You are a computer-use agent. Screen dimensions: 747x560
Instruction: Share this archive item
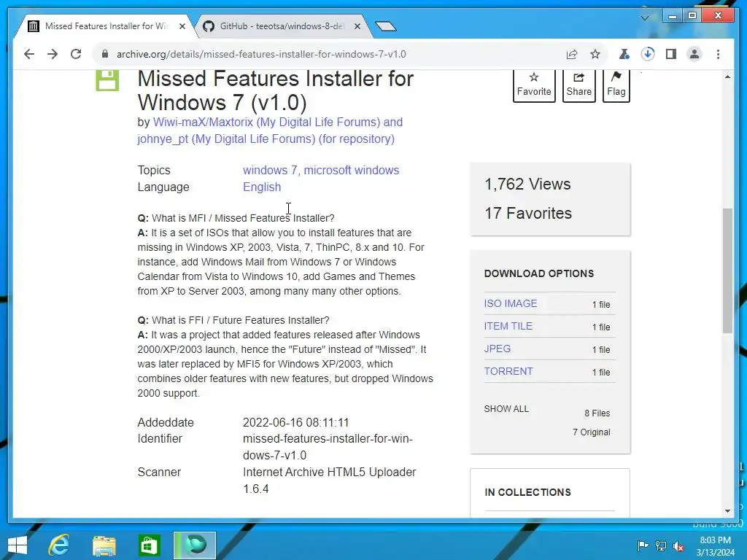578,85
